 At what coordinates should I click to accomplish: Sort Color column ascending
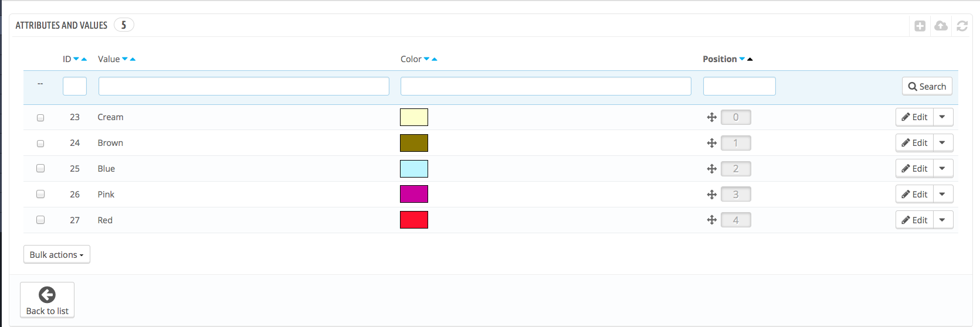[x=434, y=59]
